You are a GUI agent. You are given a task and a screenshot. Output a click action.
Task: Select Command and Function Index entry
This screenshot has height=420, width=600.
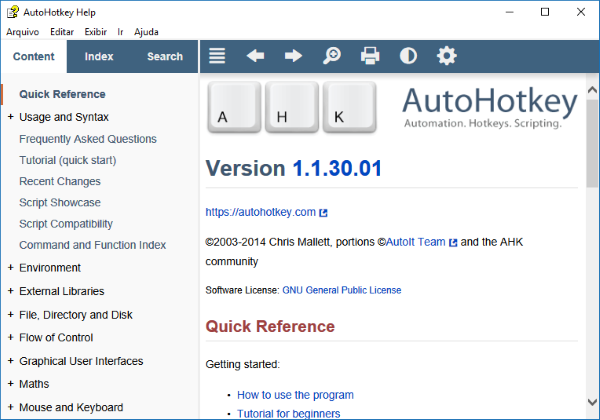click(93, 245)
